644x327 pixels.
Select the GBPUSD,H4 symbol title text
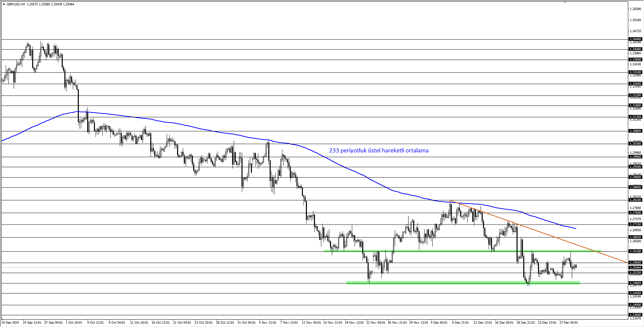[x=16, y=4]
